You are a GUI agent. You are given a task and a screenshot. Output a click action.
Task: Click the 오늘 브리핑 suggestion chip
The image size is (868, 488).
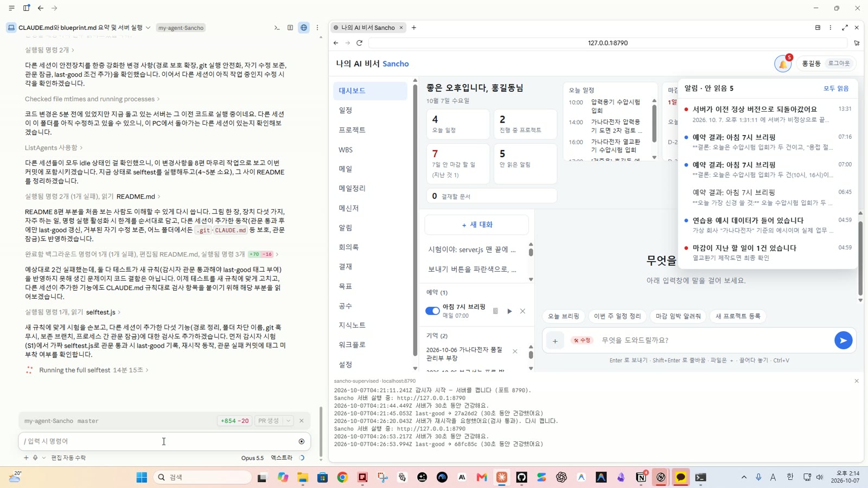563,316
